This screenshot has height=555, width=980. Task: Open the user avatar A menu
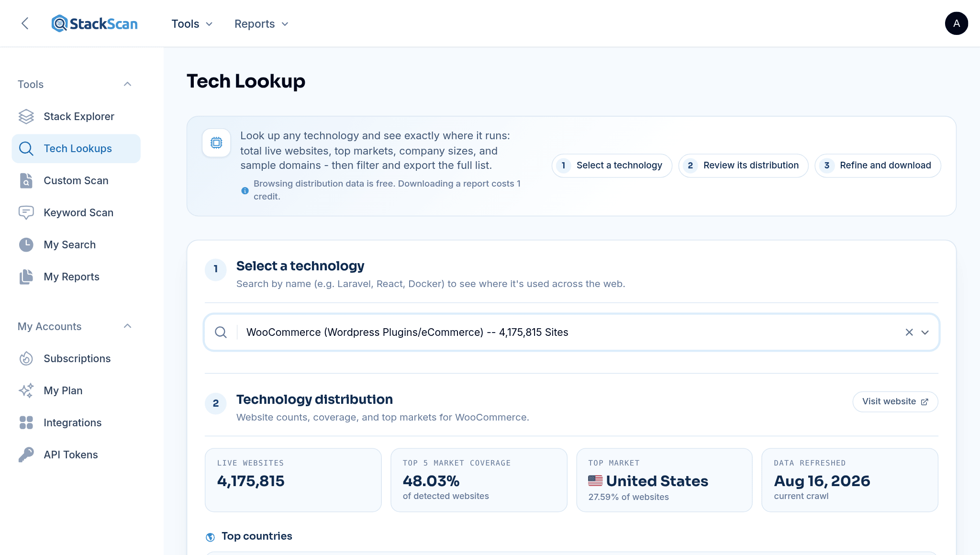pos(956,23)
